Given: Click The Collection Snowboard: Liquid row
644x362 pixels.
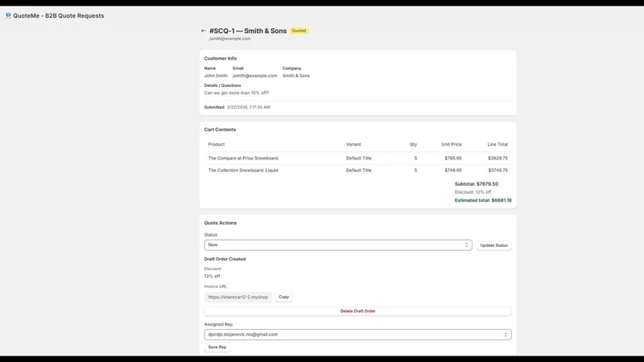Looking at the screenshot, I should pos(357,171).
